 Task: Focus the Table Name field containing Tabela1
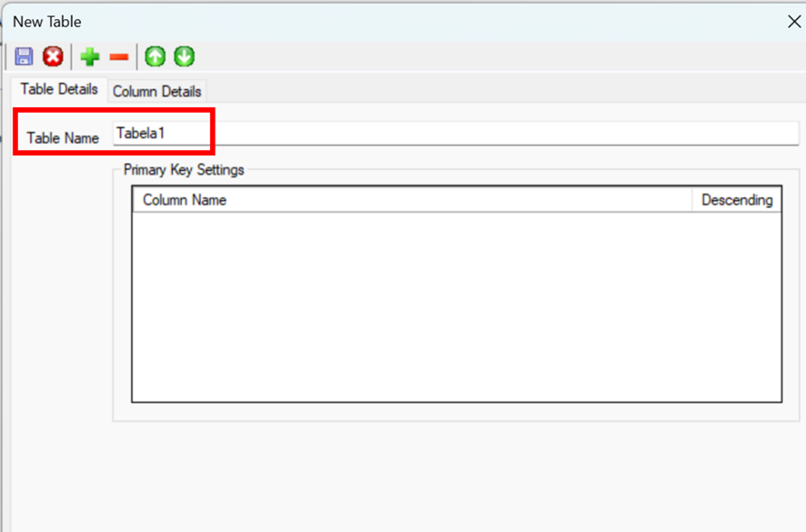tap(456, 133)
